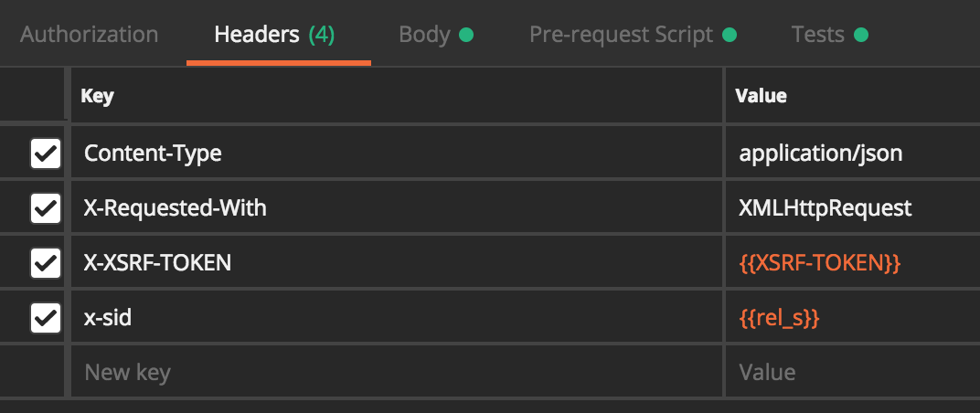Click the New key input field
The width and height of the screenshot is (980, 413).
click(x=397, y=372)
